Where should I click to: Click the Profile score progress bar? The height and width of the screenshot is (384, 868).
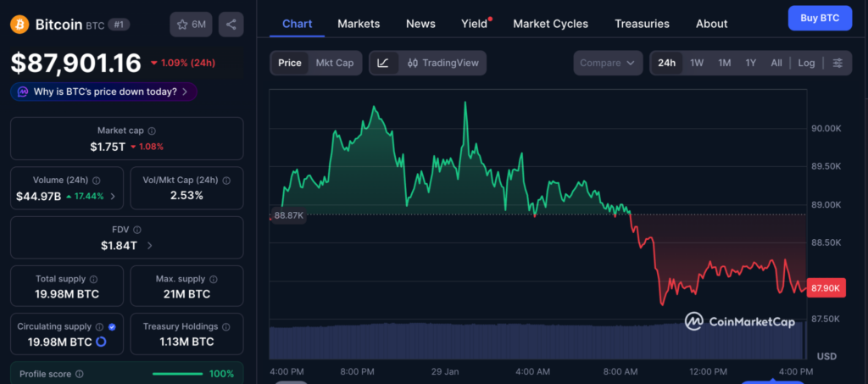click(x=176, y=374)
